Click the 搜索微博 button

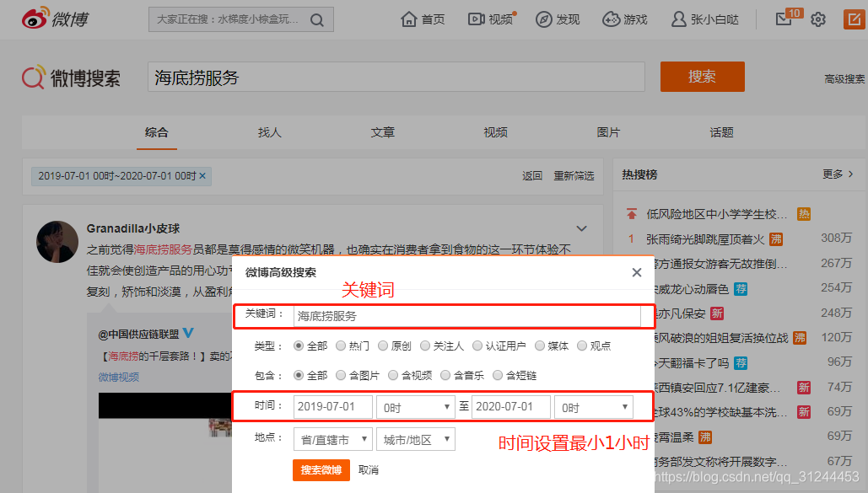321,470
